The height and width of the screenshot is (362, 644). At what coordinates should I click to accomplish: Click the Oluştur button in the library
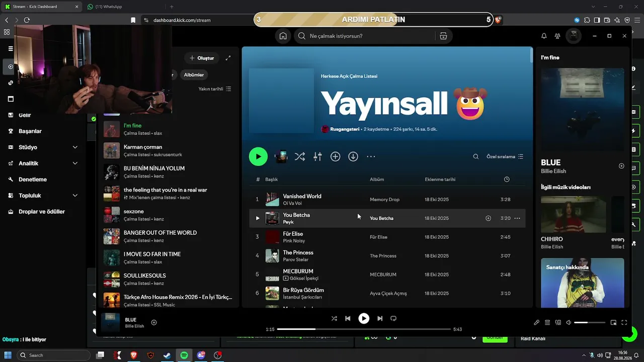(202, 58)
